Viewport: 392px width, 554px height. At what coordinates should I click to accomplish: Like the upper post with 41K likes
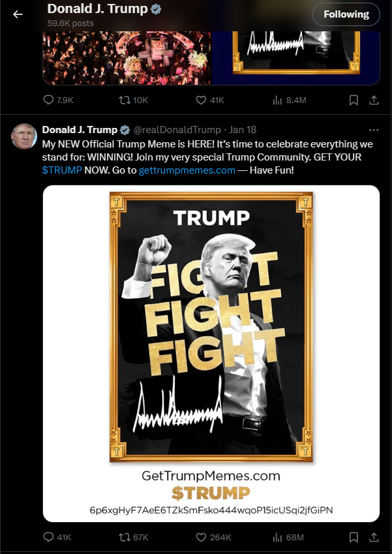[210, 100]
